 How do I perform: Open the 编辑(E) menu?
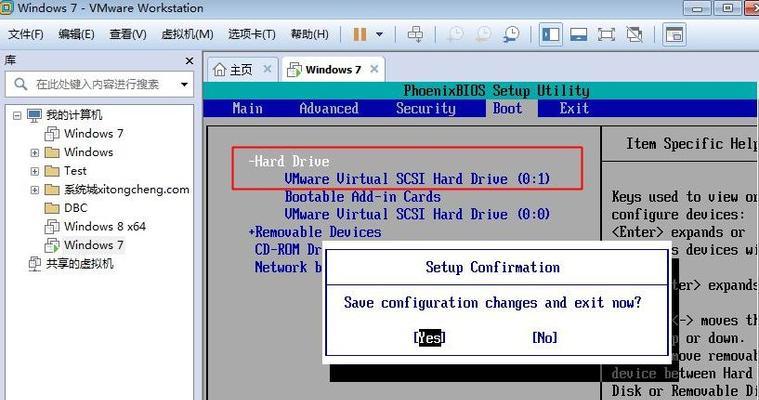click(x=76, y=34)
